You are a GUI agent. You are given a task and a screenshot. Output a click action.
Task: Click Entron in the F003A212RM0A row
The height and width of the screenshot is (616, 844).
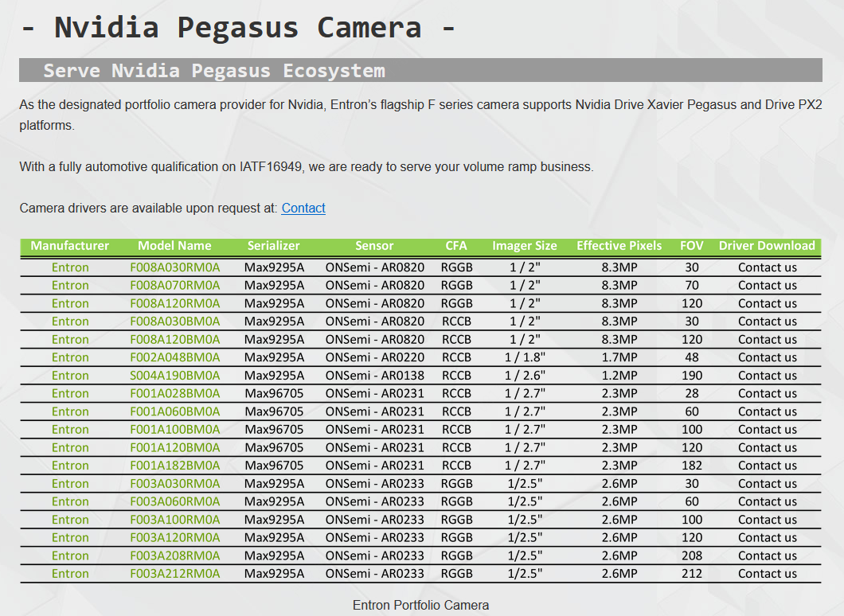tap(70, 574)
